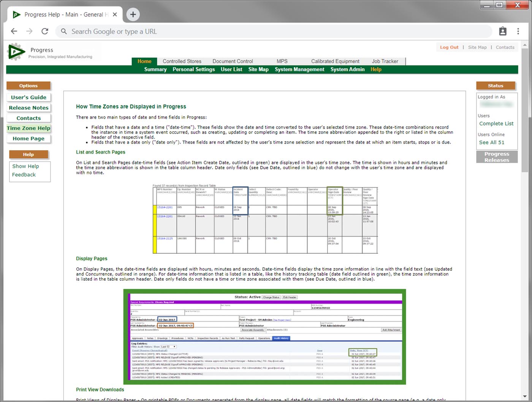Click the search icon in the address bar
Viewport: 532px width, 402px height.
click(64, 31)
